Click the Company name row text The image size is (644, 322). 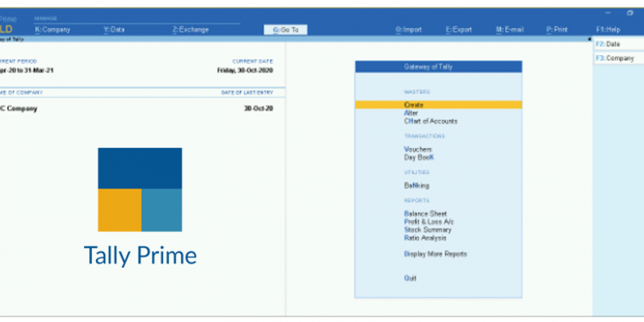(x=19, y=108)
